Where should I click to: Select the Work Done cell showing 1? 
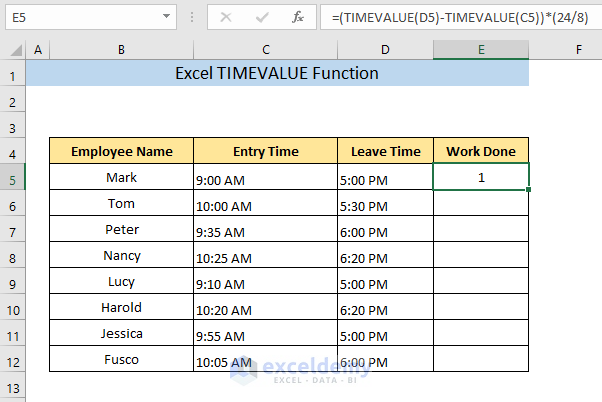(x=481, y=178)
